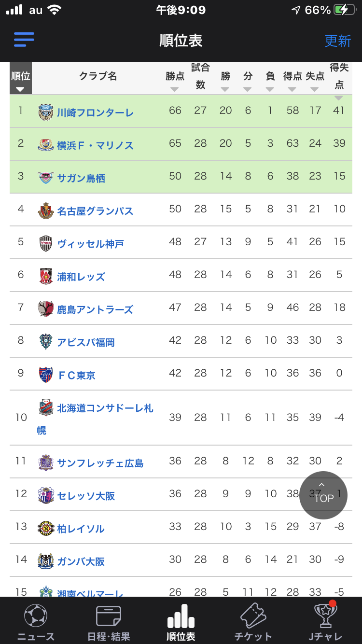Open the hamburger menu

click(24, 40)
